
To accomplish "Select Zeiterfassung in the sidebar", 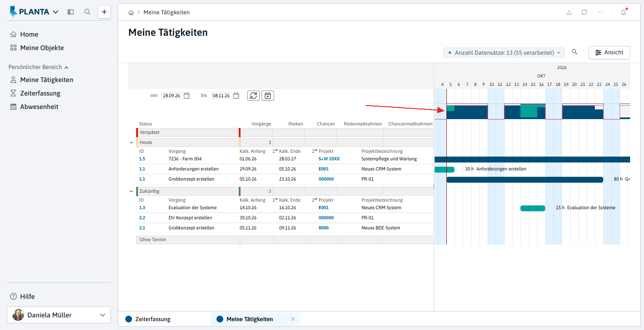I will click(35, 93).
